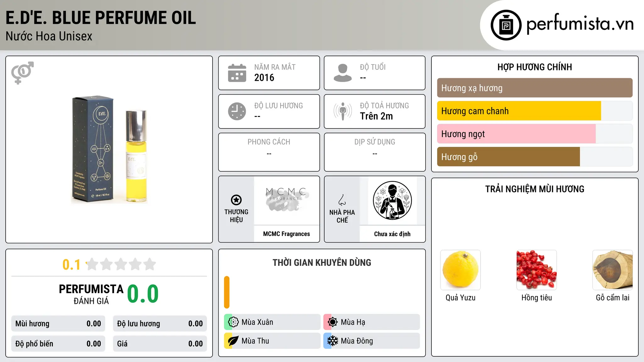This screenshot has width=644, height=362.
Task: Select the Mùa Thu season row
Action: [272, 341]
